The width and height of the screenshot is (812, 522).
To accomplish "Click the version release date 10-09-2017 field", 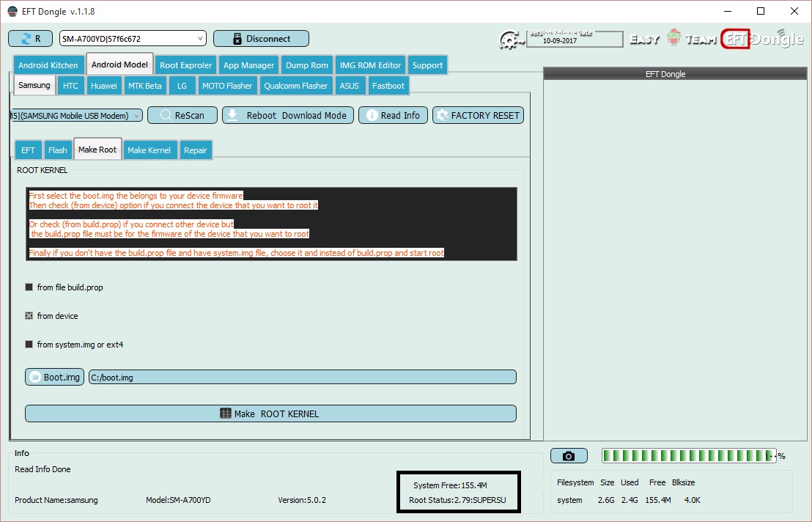I will coord(575,40).
